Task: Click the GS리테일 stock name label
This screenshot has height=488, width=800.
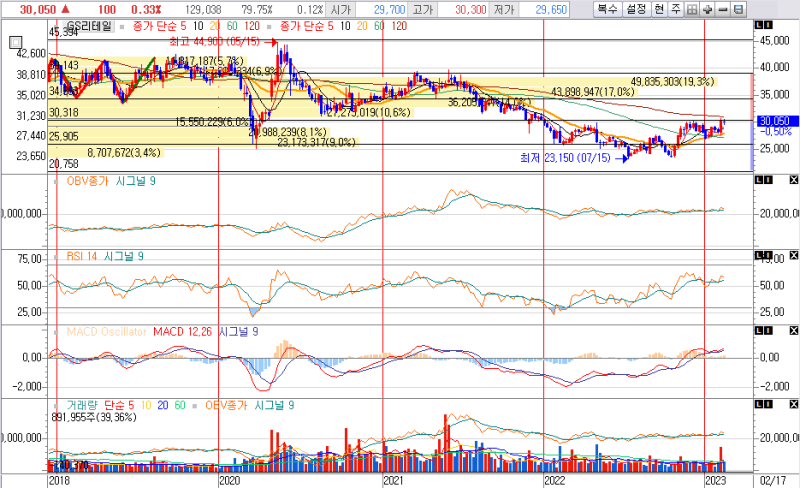Action: [89, 26]
